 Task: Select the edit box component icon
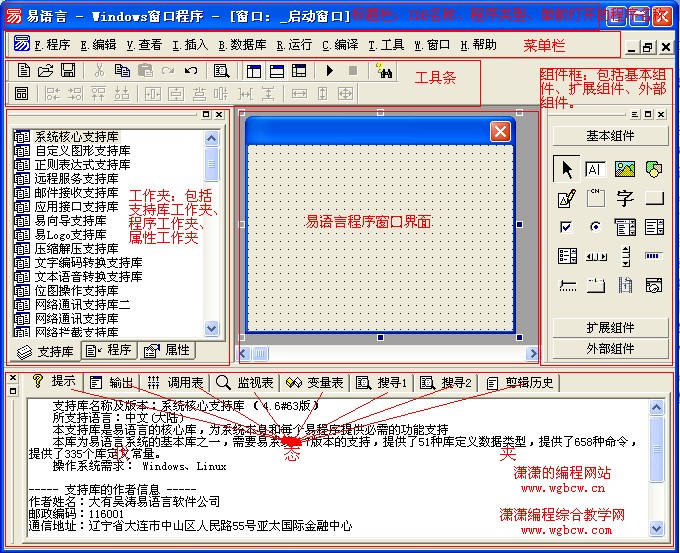click(x=595, y=169)
